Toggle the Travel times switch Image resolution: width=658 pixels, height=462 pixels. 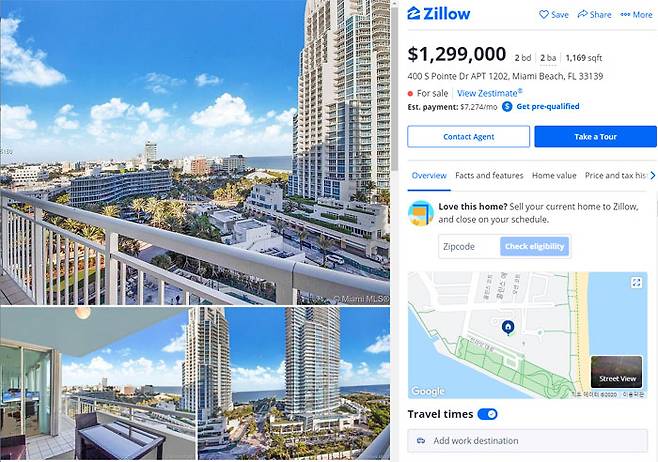point(487,414)
